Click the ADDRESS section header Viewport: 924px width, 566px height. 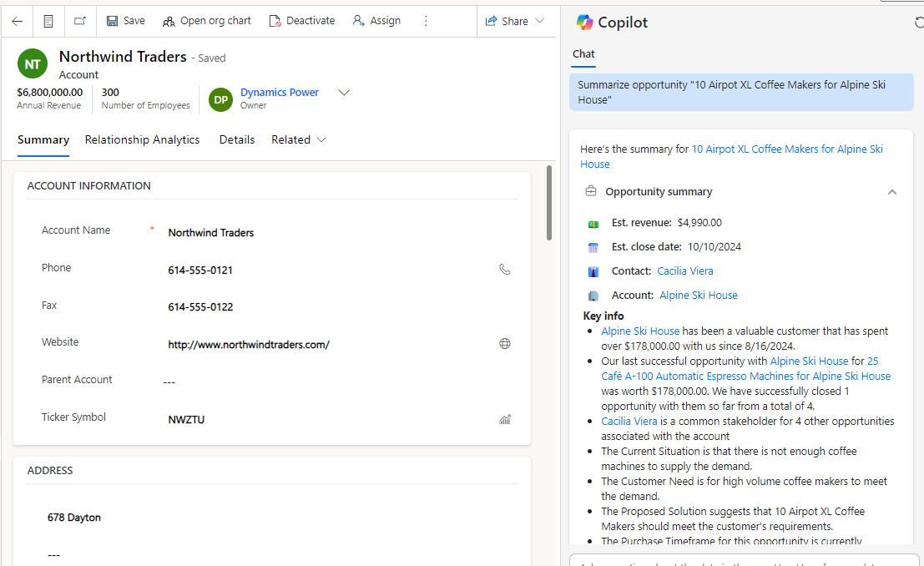click(50, 471)
